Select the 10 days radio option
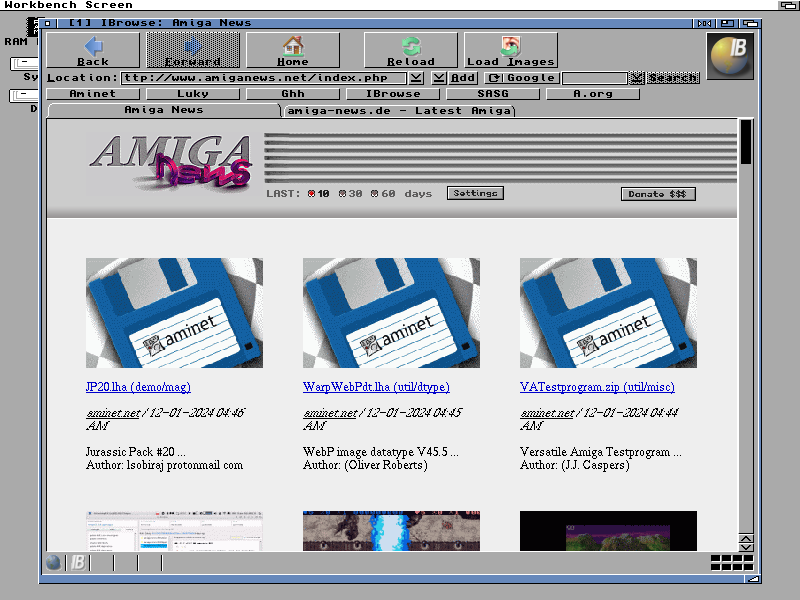 (311, 193)
